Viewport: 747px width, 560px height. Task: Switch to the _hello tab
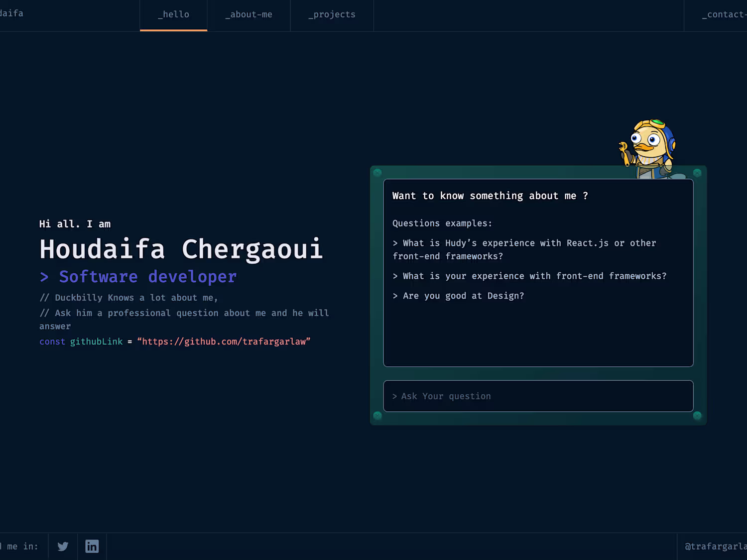tap(173, 15)
